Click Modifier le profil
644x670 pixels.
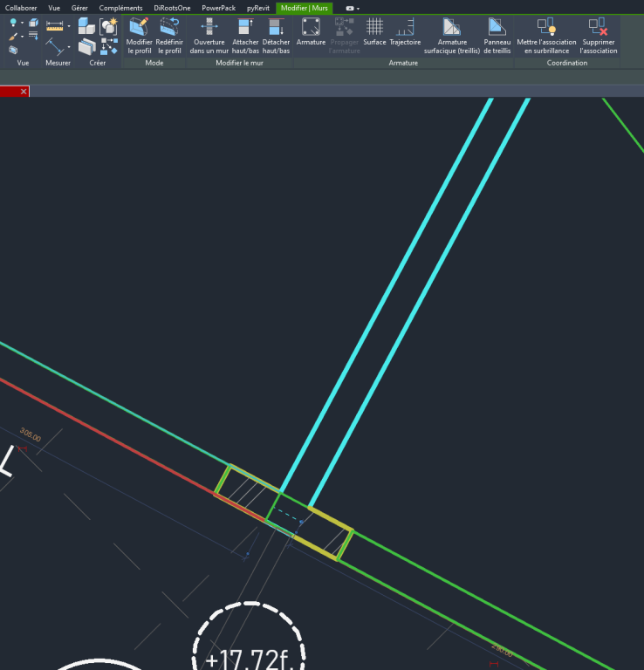[x=140, y=36]
